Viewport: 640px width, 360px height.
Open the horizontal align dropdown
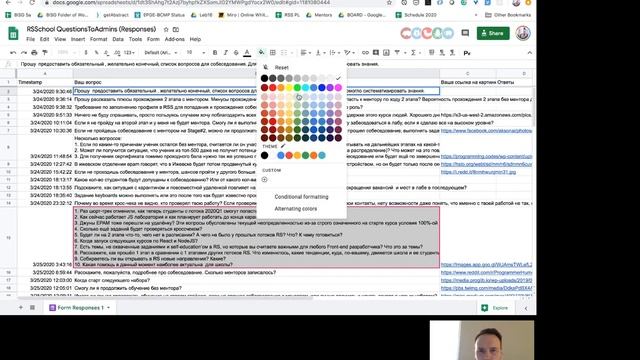(305, 53)
